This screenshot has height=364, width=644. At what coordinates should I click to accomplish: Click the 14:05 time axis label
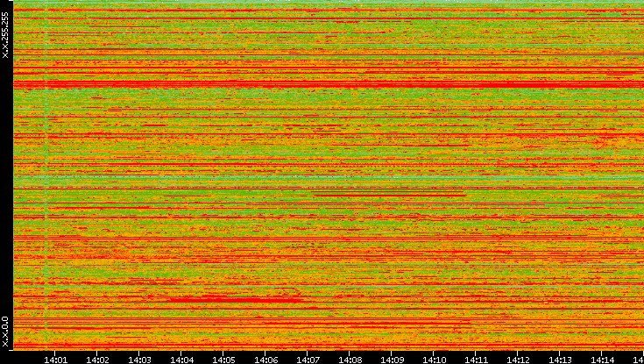click(x=223, y=360)
